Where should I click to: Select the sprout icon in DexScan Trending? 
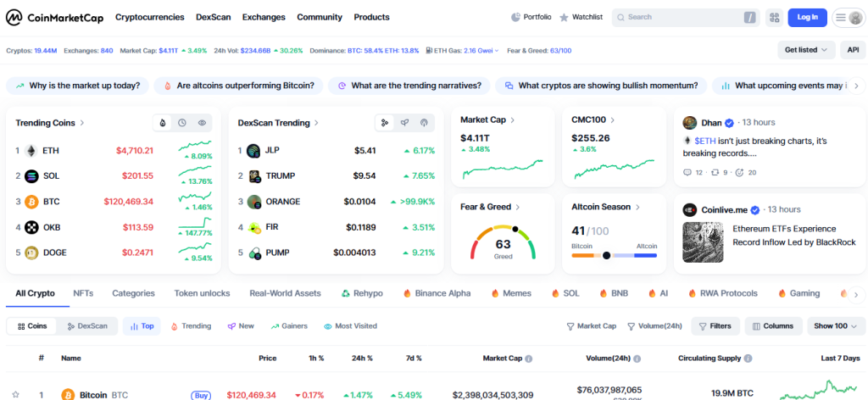(404, 123)
